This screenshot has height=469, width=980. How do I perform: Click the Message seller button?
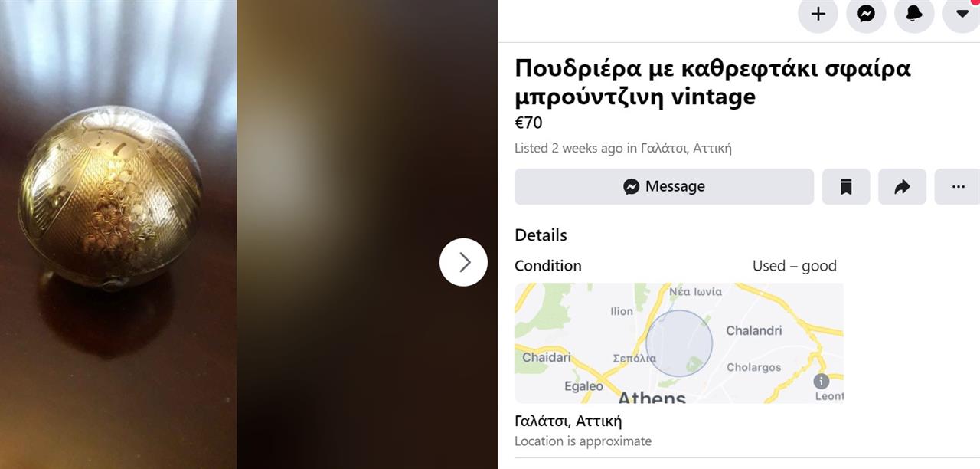(664, 186)
